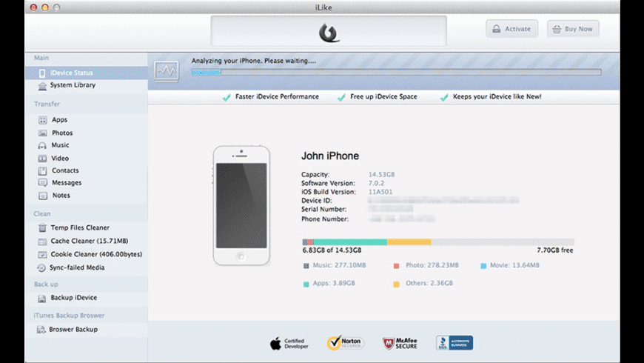Open Temp Files Cleaner
The width and height of the screenshot is (644, 363).
click(80, 227)
